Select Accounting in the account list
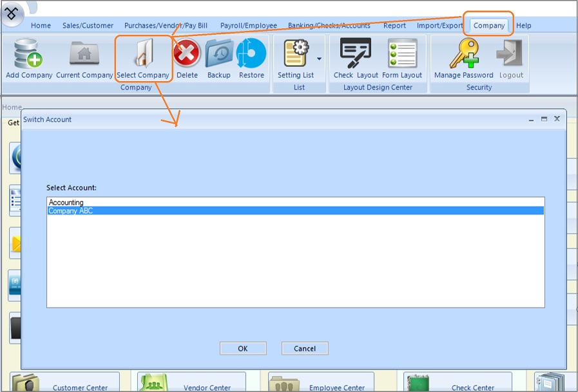Viewport: 578px width, 392px height. pos(66,202)
